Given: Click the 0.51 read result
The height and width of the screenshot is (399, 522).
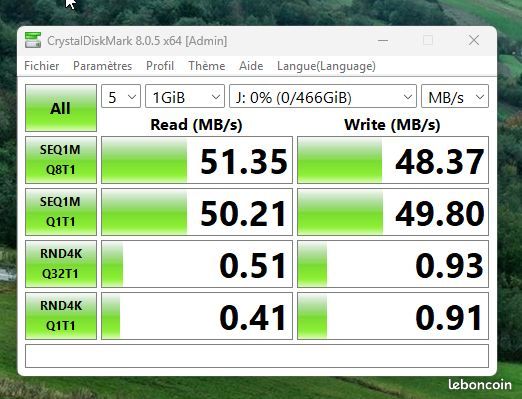Looking at the screenshot, I should pos(197,264).
